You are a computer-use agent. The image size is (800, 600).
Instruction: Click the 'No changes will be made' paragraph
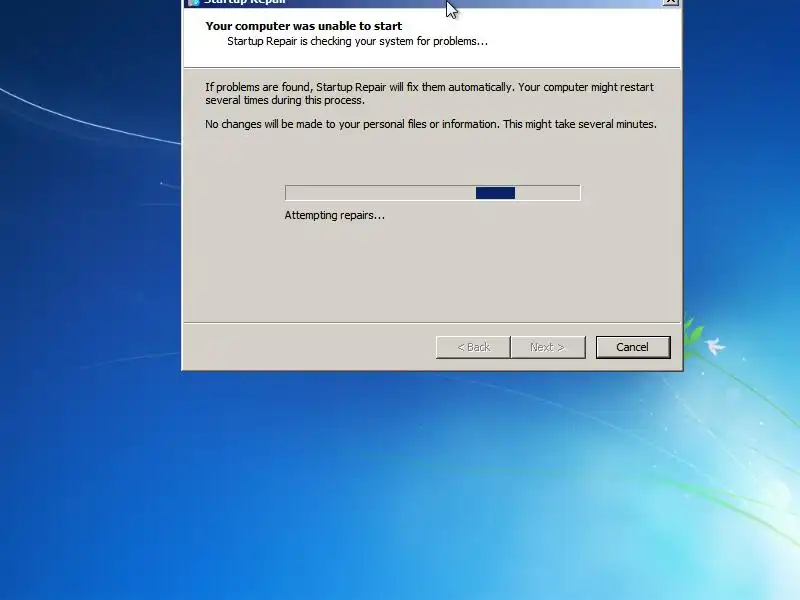click(x=431, y=124)
